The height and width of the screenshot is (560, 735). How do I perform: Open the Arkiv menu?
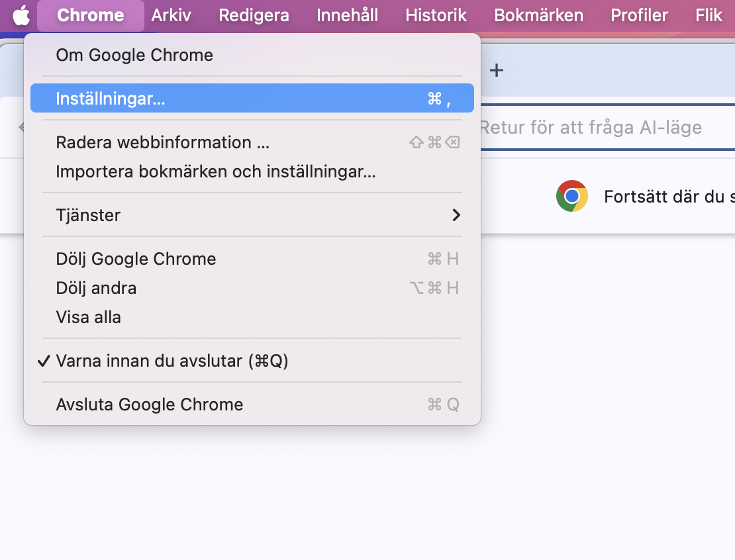pos(171,15)
